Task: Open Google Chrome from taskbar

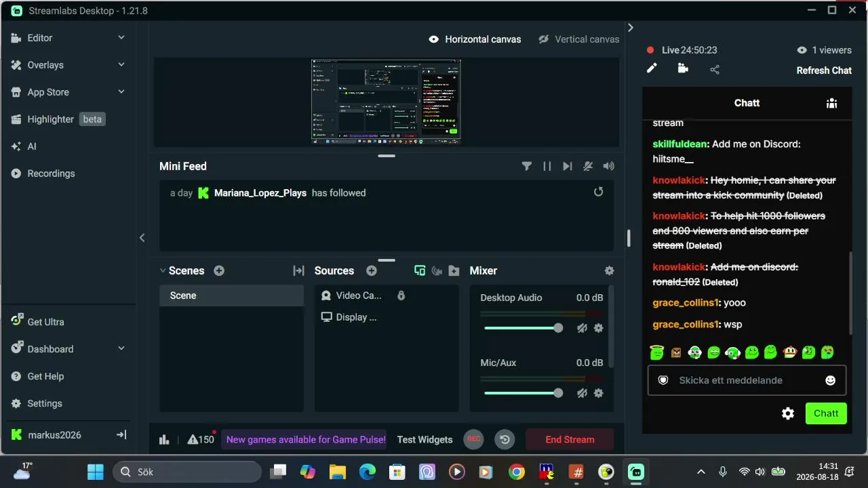Action: point(517,472)
